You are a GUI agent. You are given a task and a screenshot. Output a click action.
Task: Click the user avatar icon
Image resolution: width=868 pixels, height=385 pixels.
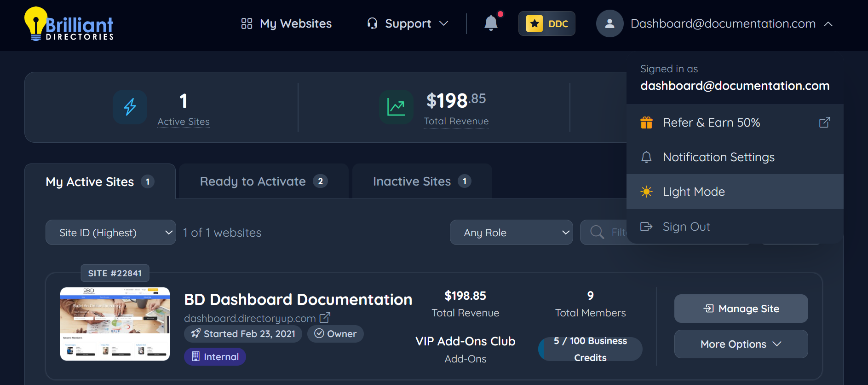(609, 23)
